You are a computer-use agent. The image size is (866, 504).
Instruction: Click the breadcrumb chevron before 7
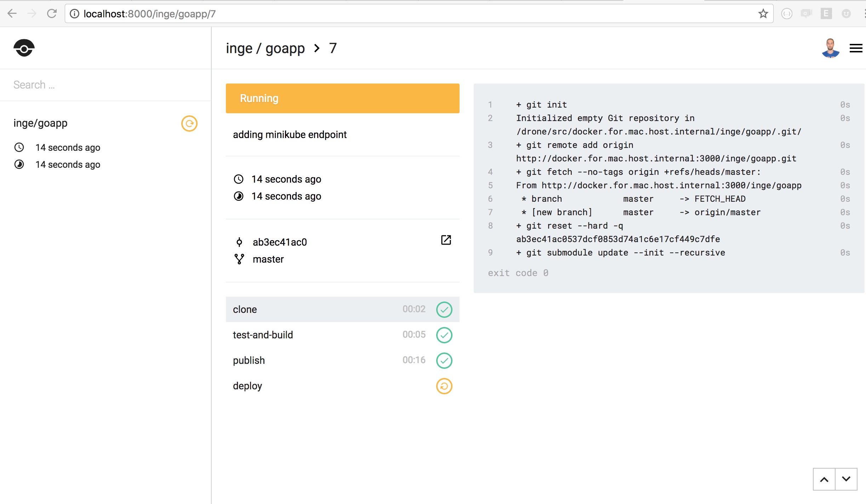coord(317,48)
